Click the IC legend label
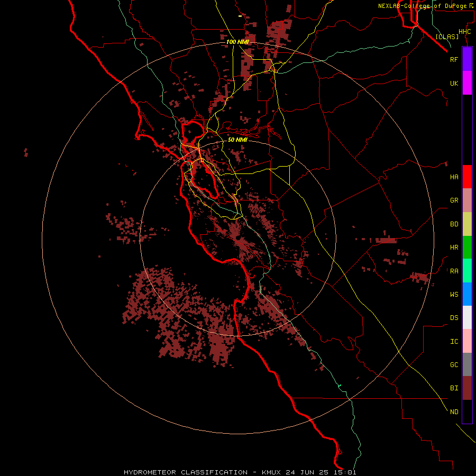 click(454, 342)
